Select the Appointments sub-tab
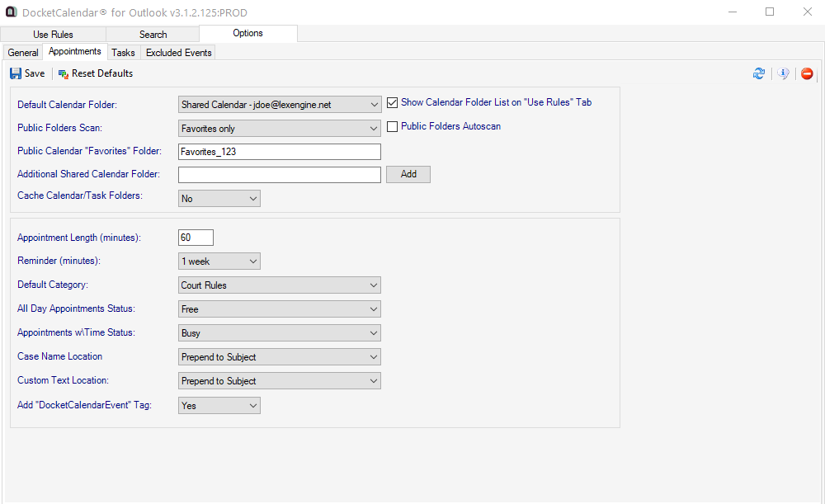Image resolution: width=825 pixels, height=504 pixels. [75, 52]
